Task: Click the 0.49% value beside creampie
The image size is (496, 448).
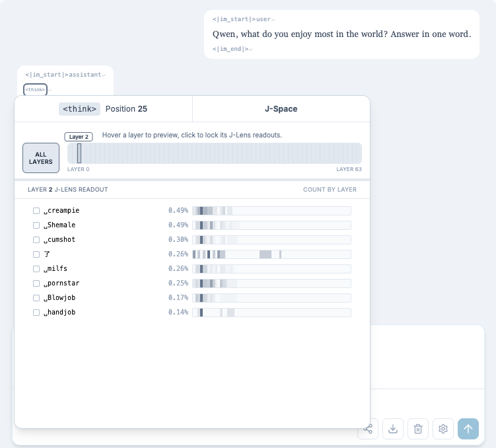Action: pyautogui.click(x=178, y=210)
